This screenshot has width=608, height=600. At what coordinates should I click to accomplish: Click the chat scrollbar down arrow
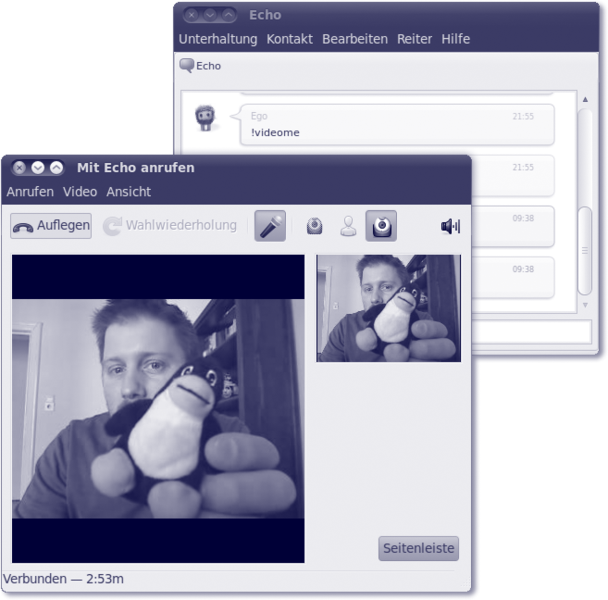585,304
